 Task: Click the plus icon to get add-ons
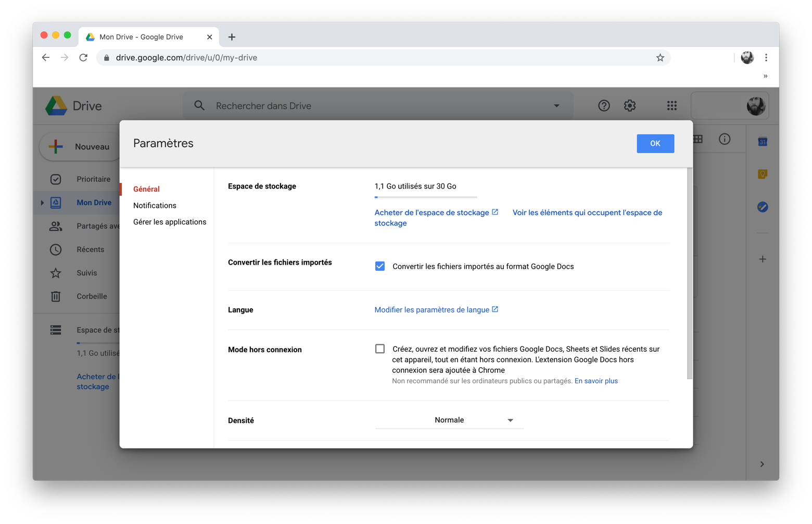763,259
